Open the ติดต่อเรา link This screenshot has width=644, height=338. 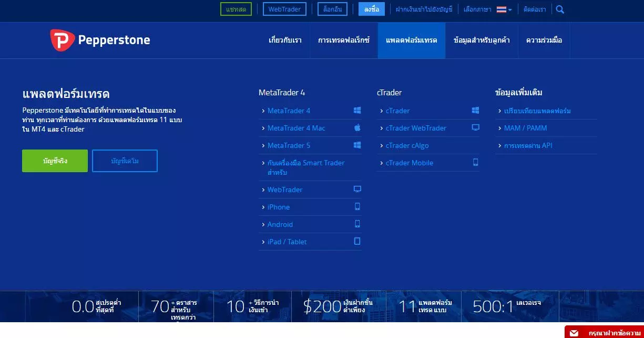535,9
